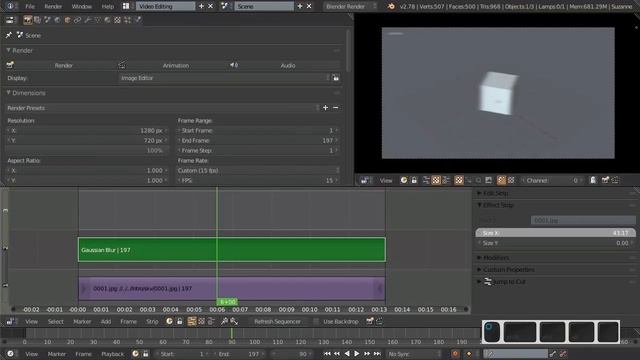Select the Constraints properties tab icon
The height and width of the screenshot is (360, 640).
pos(77,20)
